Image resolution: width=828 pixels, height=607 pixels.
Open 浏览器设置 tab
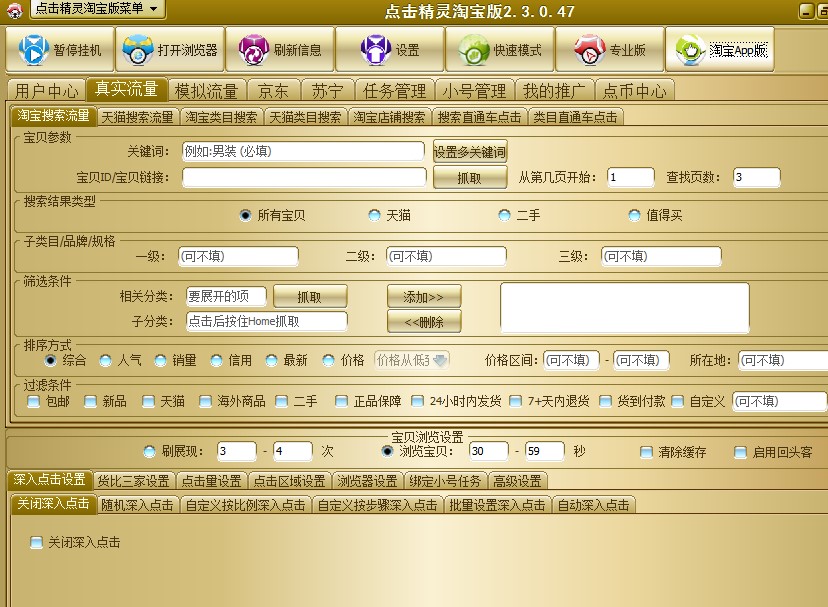367,481
